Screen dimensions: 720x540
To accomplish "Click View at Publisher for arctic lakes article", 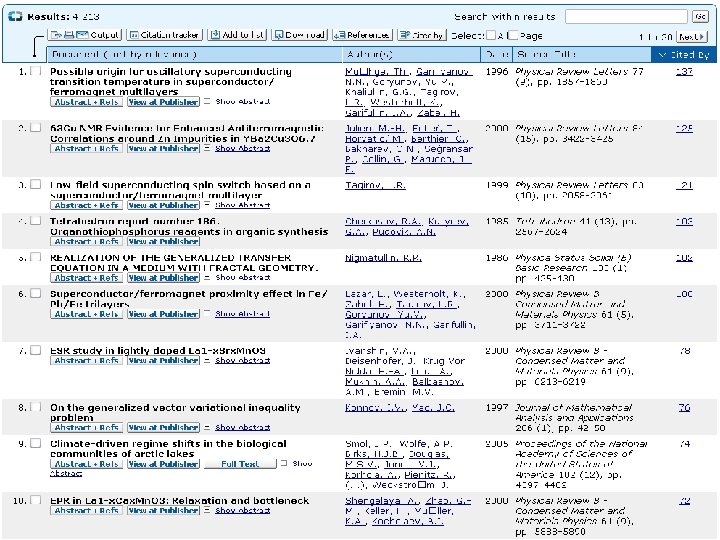I will click(x=163, y=464).
